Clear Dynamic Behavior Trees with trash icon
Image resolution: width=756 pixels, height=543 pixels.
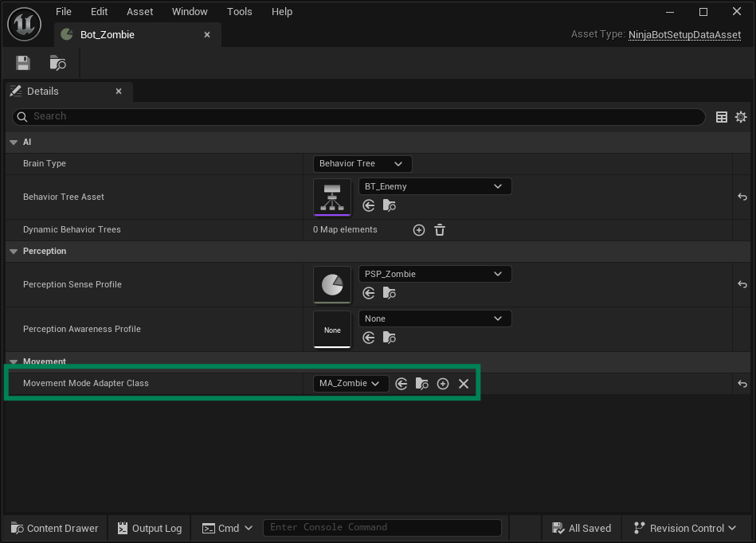439,230
